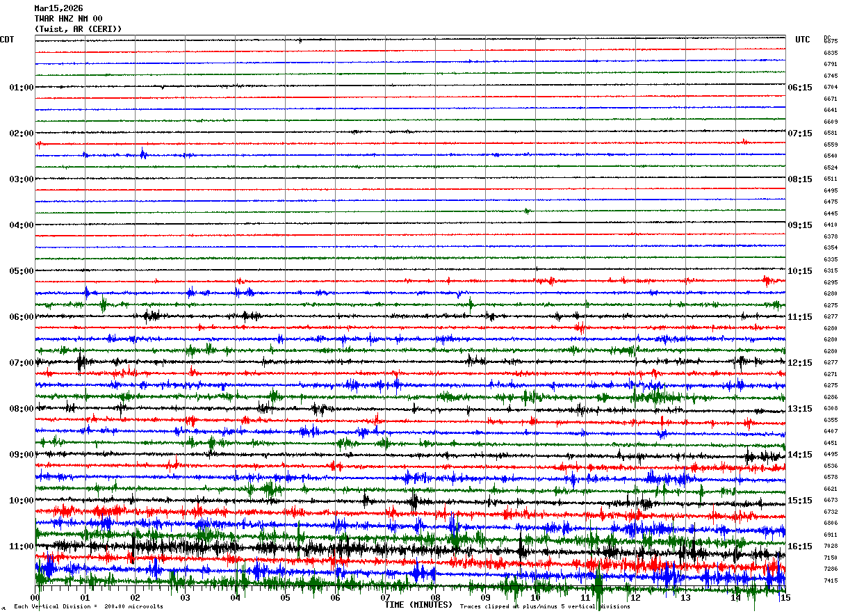Click the DC offset value 7415
The height and width of the screenshot is (616, 841).
[x=831, y=581]
